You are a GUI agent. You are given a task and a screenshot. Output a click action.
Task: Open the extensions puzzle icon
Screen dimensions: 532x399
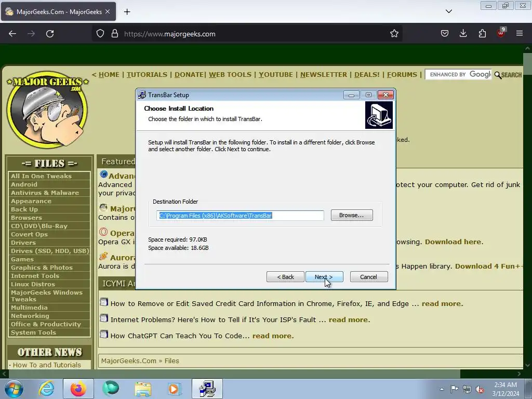click(x=482, y=34)
